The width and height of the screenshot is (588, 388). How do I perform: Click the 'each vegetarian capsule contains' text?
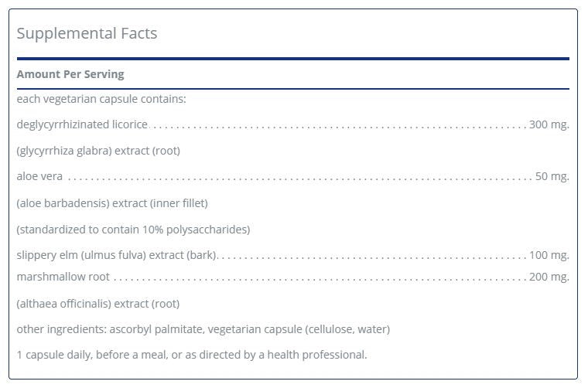pyautogui.click(x=101, y=99)
